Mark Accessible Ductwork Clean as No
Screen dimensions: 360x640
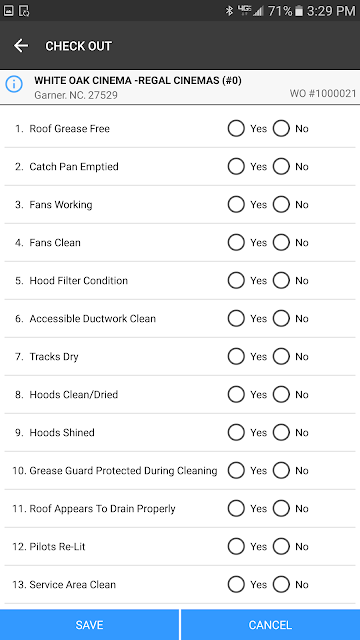281,318
